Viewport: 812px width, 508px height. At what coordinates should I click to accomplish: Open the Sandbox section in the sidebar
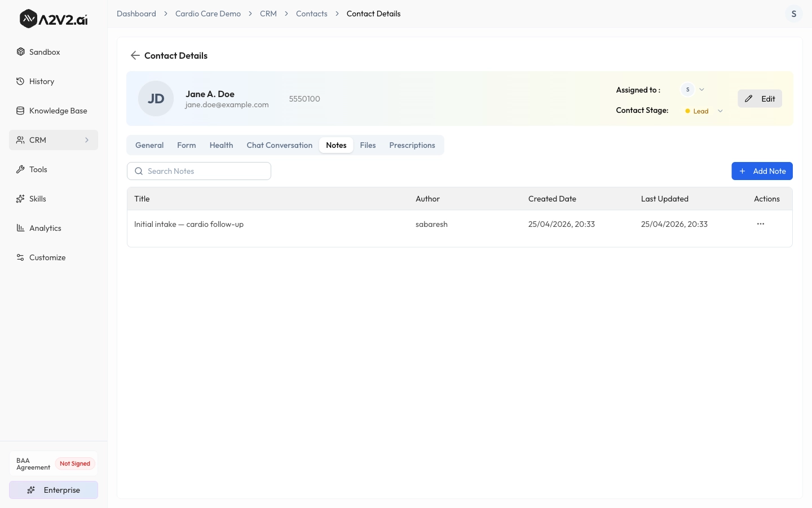point(44,52)
